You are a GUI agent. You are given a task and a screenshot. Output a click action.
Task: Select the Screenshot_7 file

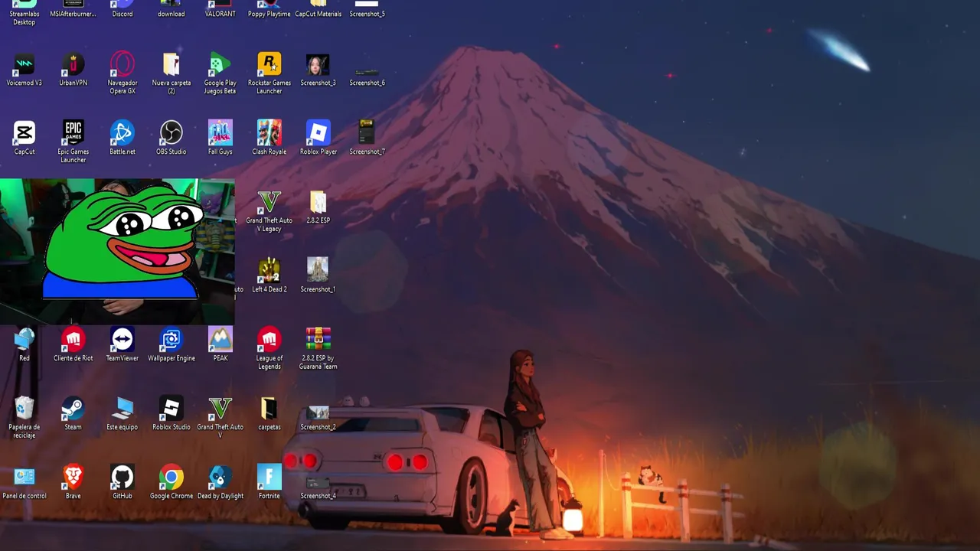367,138
